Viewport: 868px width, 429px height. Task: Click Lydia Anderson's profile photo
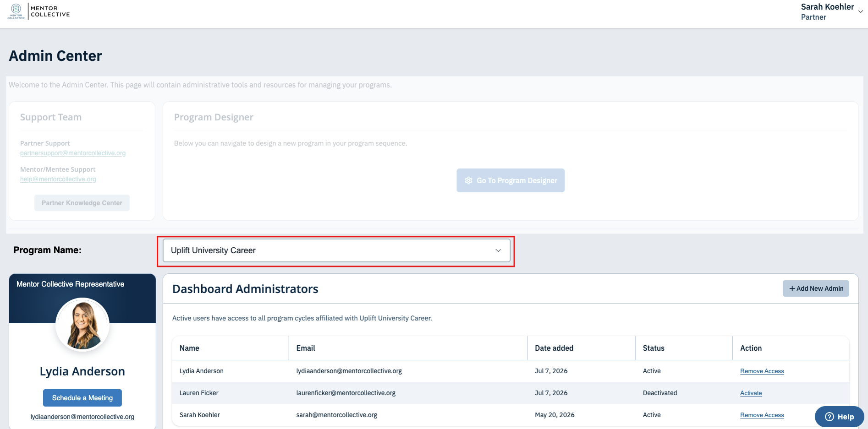pos(82,325)
